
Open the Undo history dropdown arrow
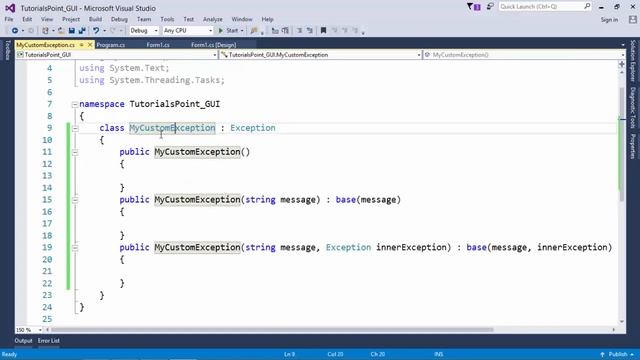click(104, 31)
